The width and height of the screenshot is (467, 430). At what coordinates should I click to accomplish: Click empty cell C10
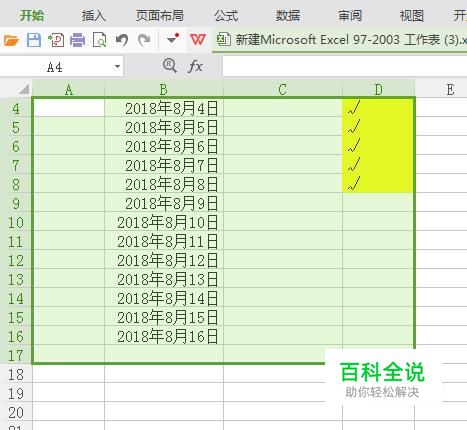click(283, 223)
